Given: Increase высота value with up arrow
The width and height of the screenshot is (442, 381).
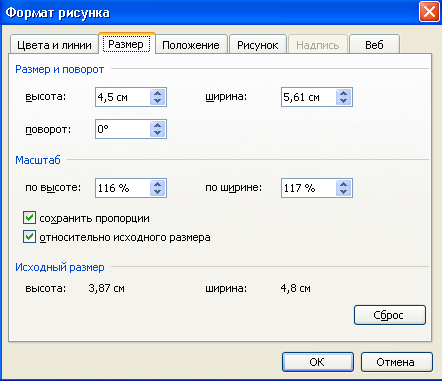Looking at the screenshot, I should pyautogui.click(x=158, y=93).
